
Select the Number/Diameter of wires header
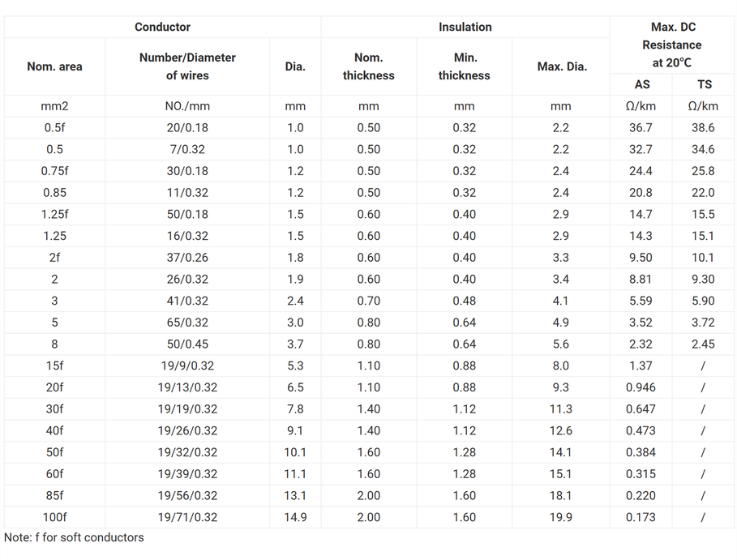pos(187,66)
